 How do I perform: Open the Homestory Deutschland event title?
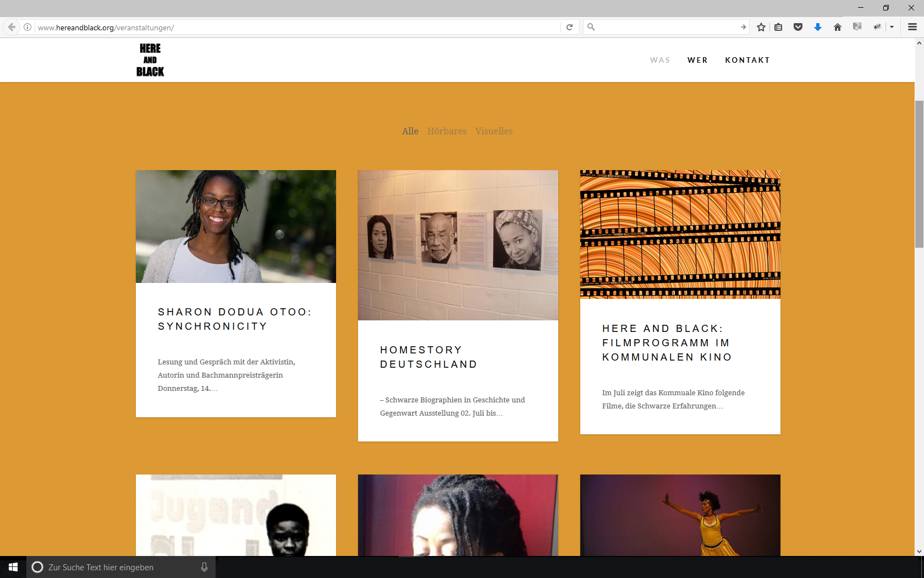[x=428, y=357]
